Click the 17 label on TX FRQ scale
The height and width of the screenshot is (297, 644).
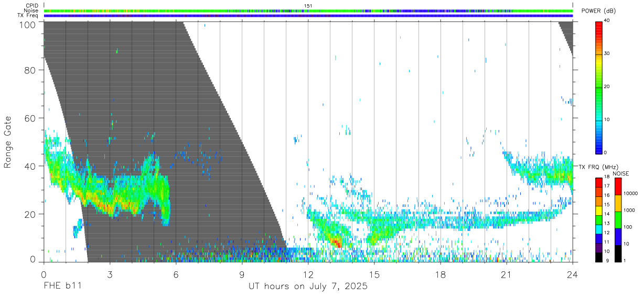coord(607,186)
